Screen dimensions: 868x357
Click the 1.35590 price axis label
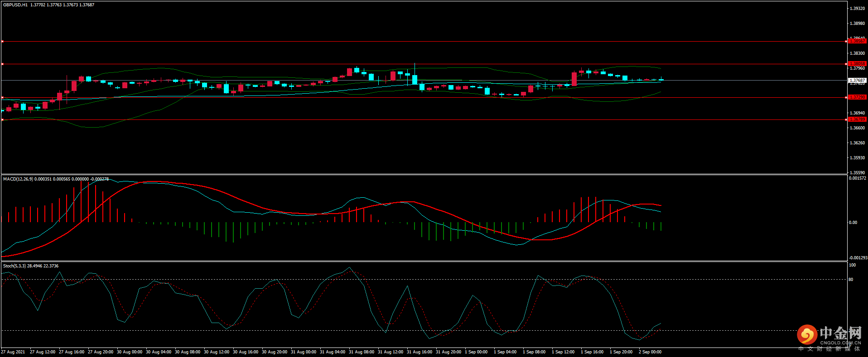(857, 173)
